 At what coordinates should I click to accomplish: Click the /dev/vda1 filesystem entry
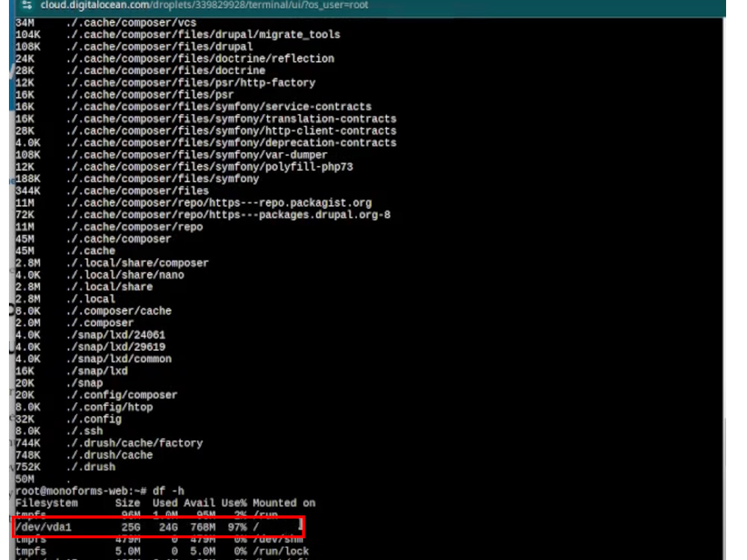pyautogui.click(x=43, y=527)
